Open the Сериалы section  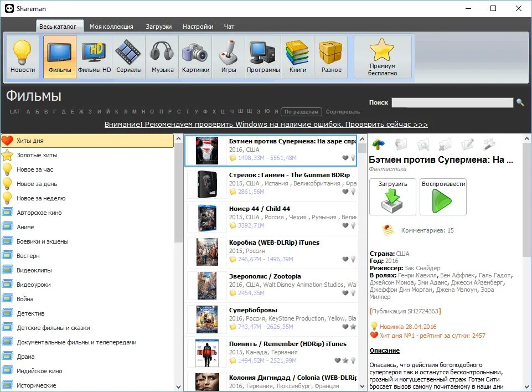[x=128, y=57]
